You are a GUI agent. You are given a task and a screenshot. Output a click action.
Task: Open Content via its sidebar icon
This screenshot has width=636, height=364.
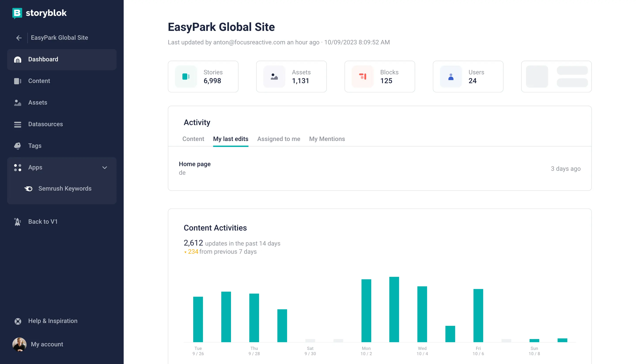tap(17, 81)
